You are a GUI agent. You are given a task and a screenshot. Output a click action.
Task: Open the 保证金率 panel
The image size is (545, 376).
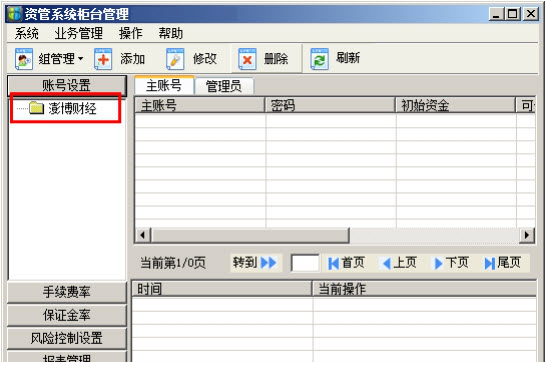[67, 315]
